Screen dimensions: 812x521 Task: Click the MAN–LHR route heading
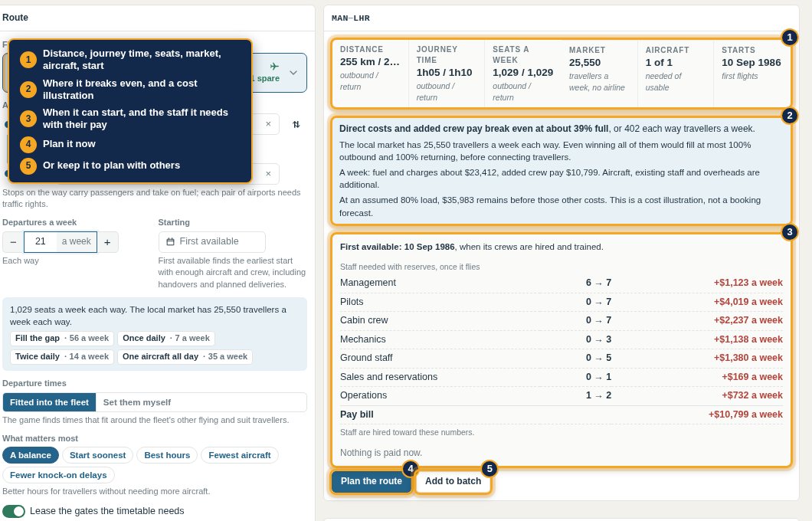(351, 18)
